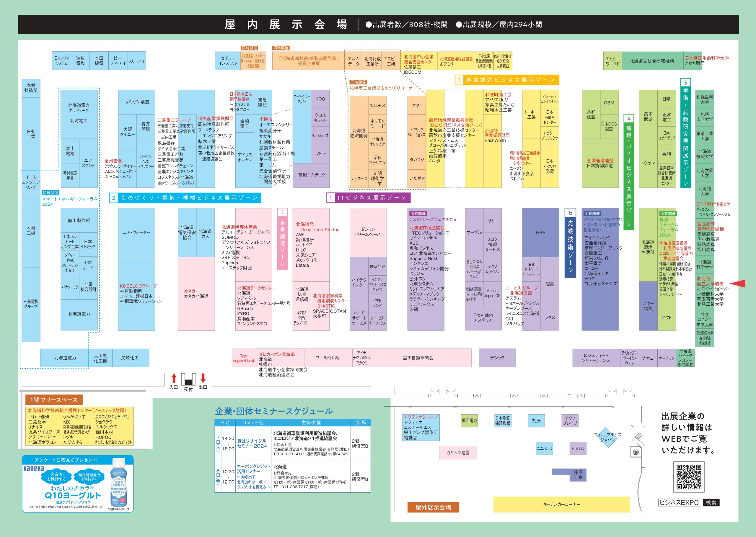Click the 関西電力 outdoor booth
756x537 pixels.
(469, 421)
